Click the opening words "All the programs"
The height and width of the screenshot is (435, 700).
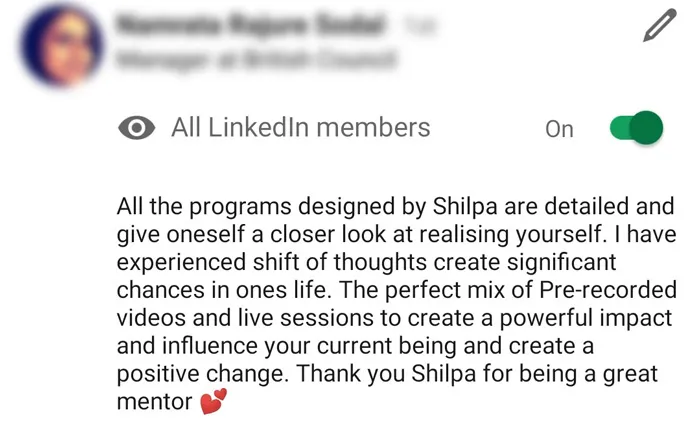coord(191,208)
